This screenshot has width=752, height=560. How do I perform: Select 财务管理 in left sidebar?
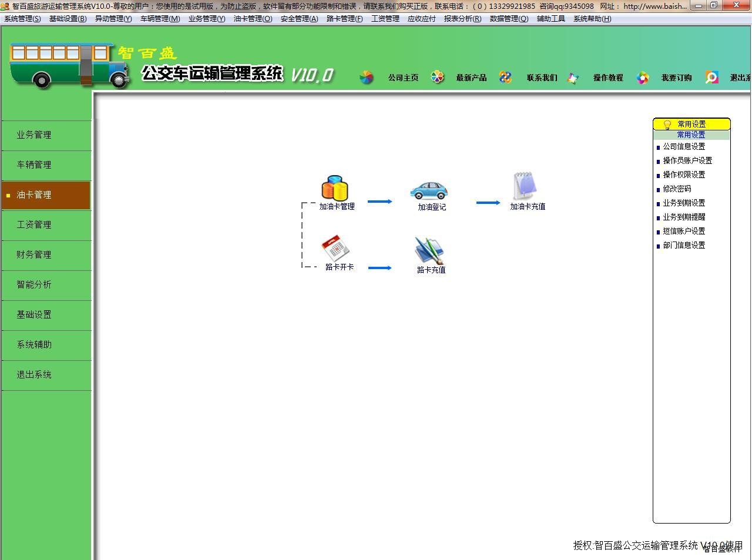click(x=46, y=255)
